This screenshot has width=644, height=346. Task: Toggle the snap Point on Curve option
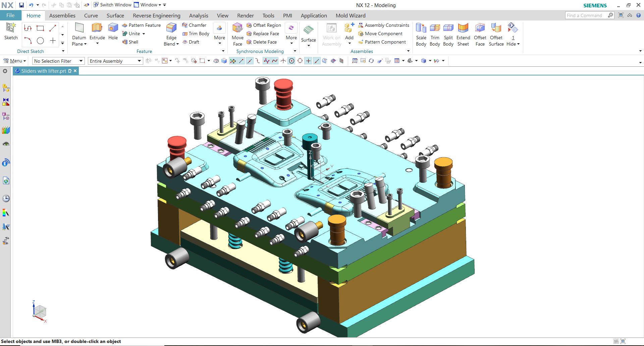click(x=317, y=61)
